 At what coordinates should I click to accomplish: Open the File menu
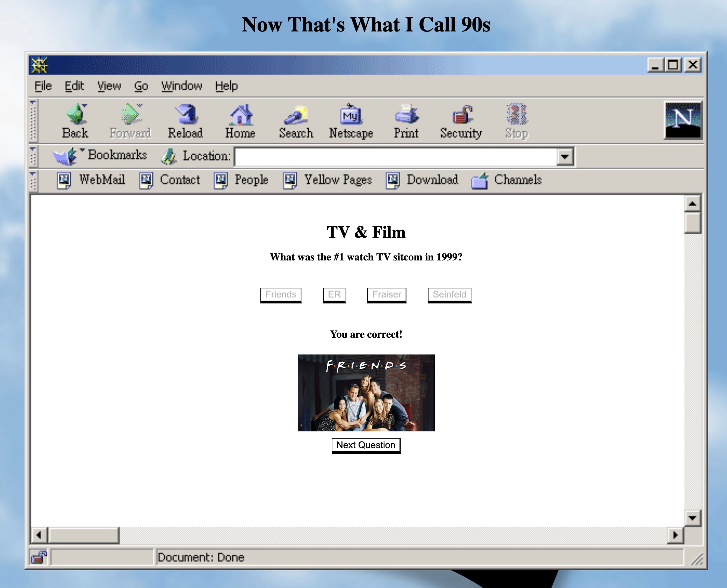coord(43,86)
